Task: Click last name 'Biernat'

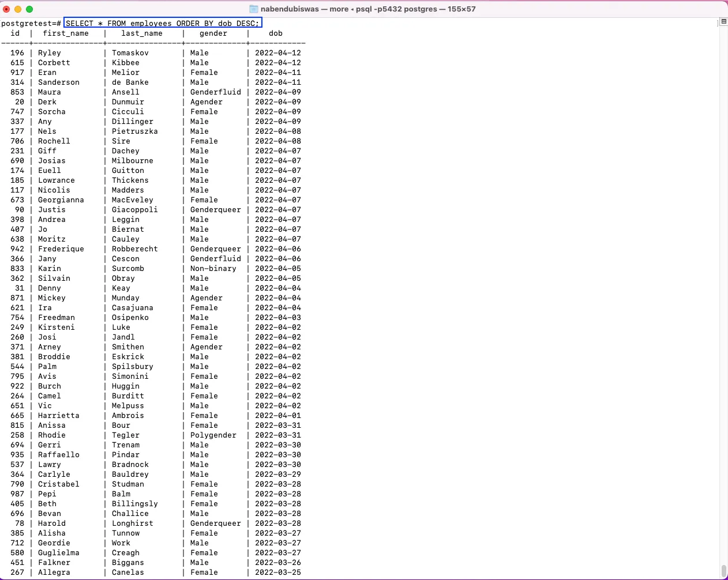Action: coord(128,229)
